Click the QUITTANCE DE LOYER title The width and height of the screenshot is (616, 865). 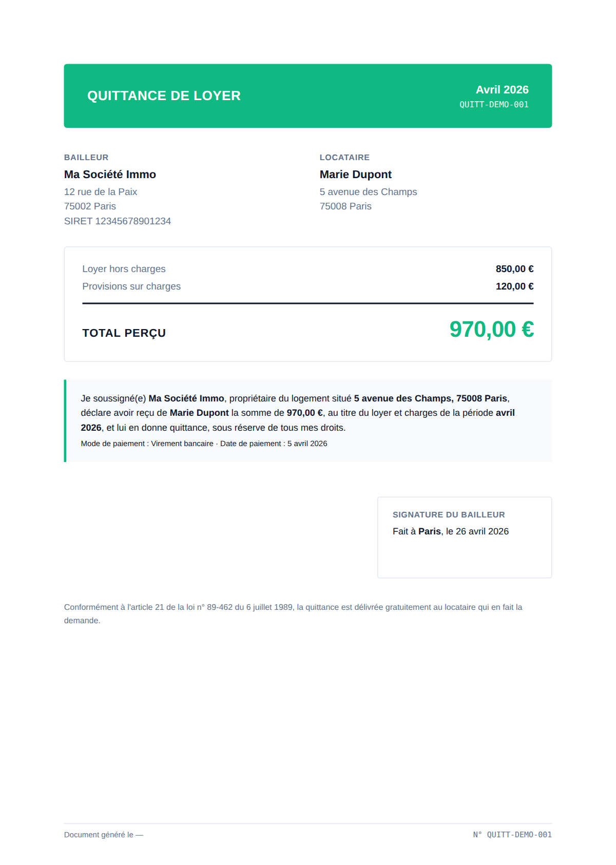click(x=164, y=96)
